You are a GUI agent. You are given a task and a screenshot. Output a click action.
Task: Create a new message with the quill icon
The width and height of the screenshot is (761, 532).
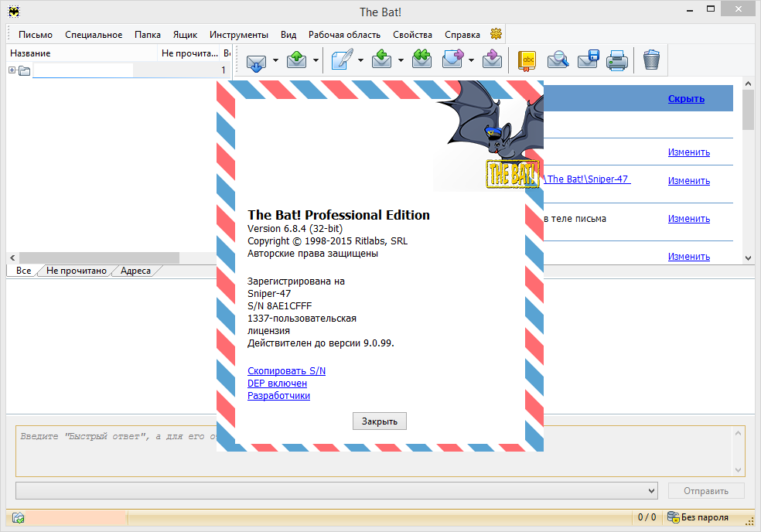pyautogui.click(x=343, y=60)
